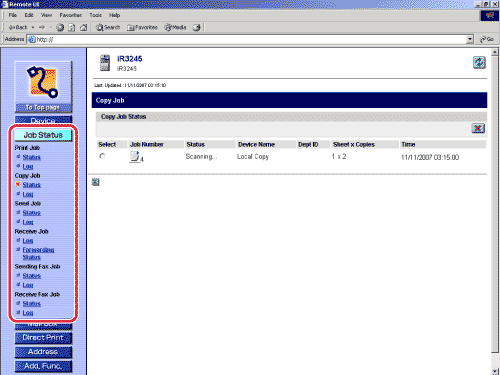500x375 pixels.
Task: Open Print Job Status link
Action: pyautogui.click(x=32, y=157)
